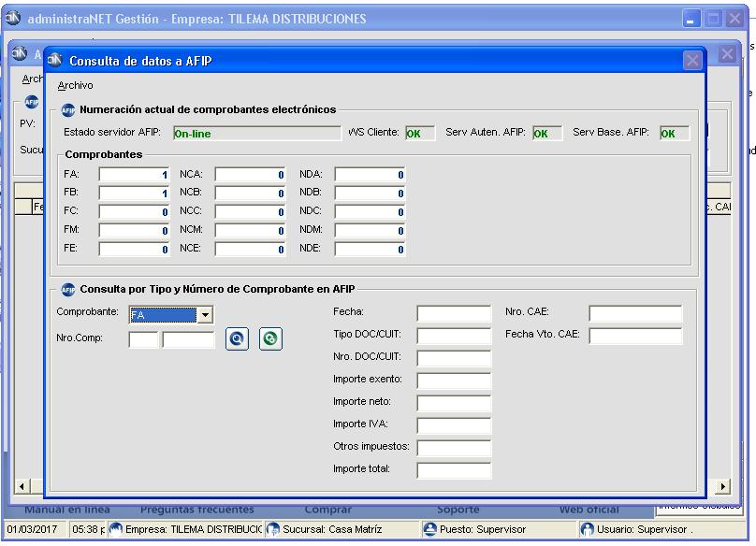Click the Sucursal: Casa Matríz status text
756x546 pixels.
(x=332, y=529)
